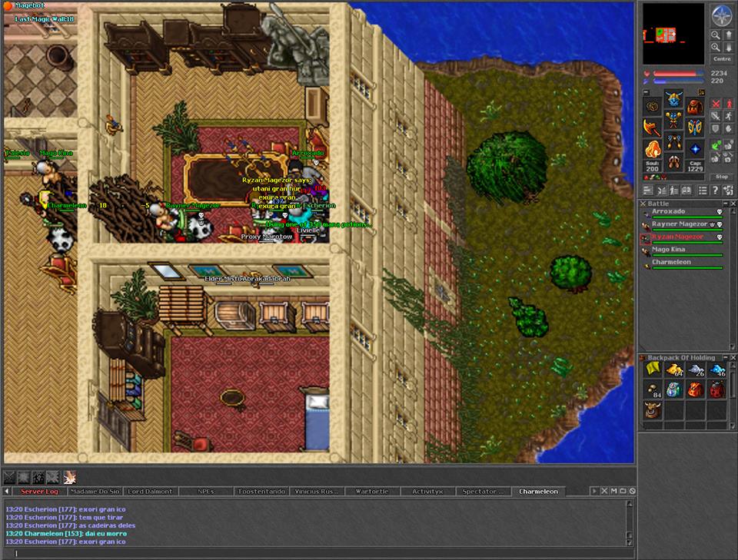This screenshot has width=738, height=560.
Task: Select Charmeleon in the Battle list
Action: pos(683,263)
